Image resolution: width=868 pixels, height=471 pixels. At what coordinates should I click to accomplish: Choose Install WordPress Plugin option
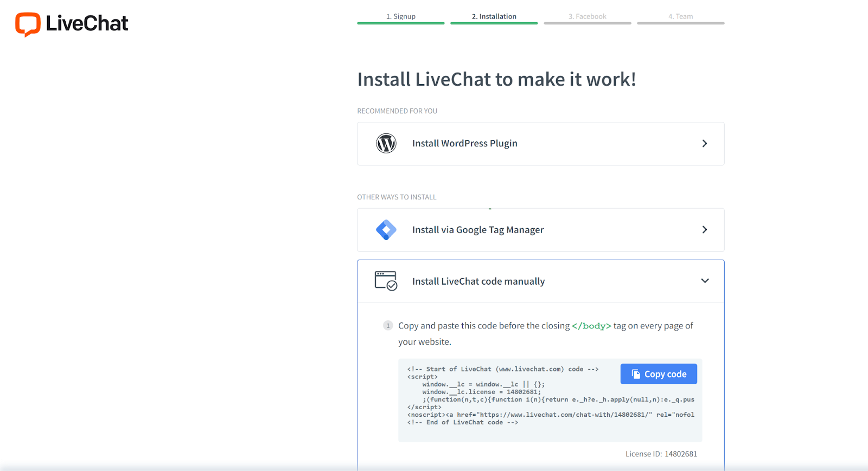coord(465,144)
